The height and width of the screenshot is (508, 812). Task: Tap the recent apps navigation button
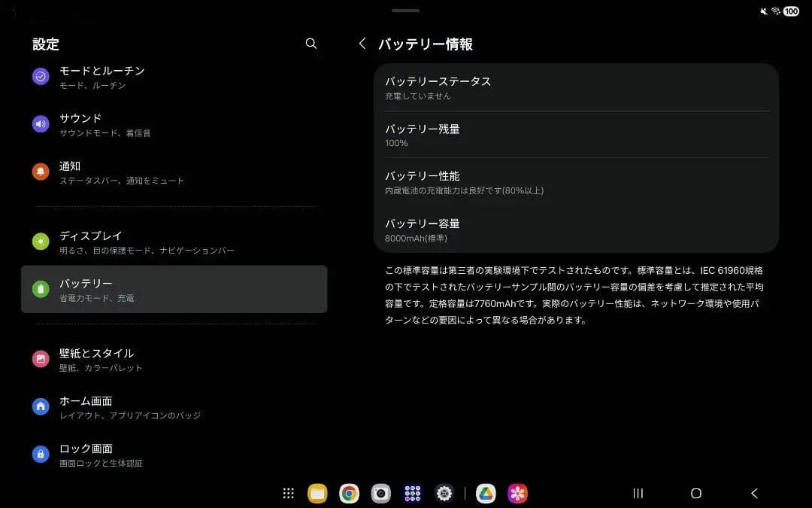point(637,493)
